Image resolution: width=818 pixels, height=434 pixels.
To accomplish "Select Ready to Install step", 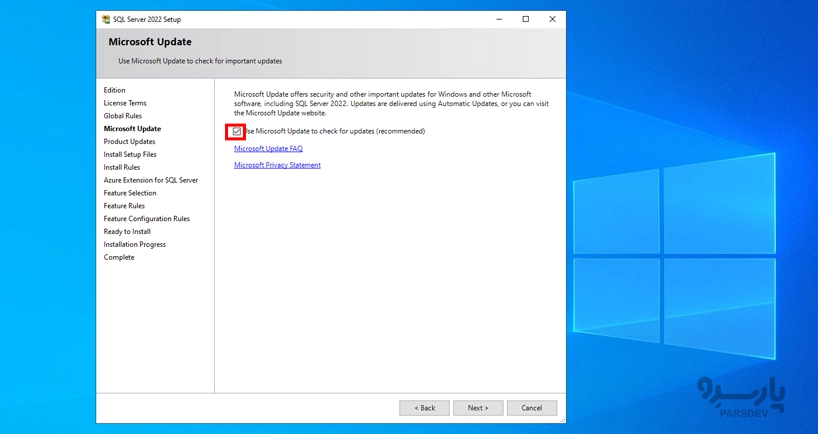I will coord(127,232).
